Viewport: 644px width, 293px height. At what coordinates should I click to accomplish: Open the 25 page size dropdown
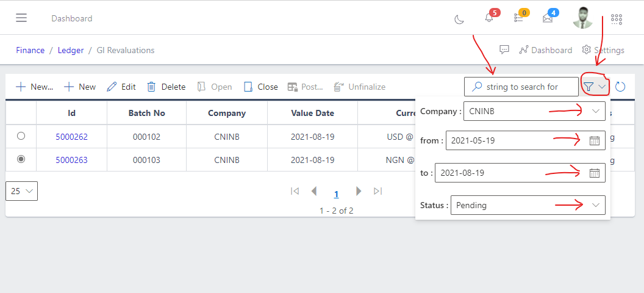tap(22, 191)
